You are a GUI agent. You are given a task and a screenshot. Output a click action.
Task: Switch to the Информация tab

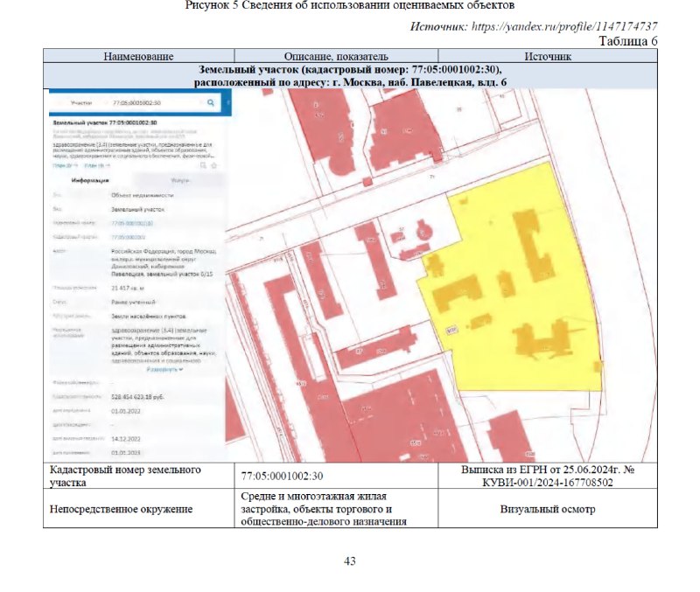tap(90, 180)
